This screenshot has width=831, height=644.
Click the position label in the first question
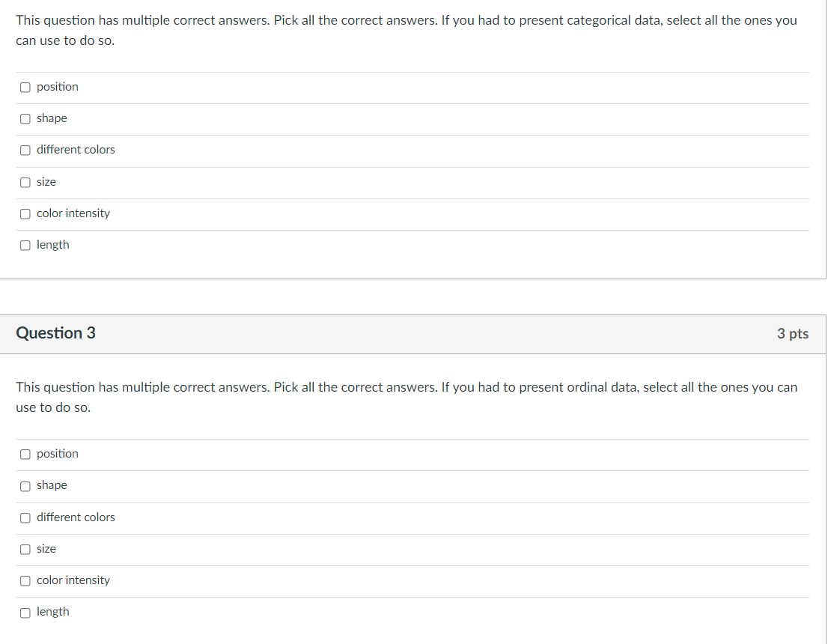tap(56, 87)
